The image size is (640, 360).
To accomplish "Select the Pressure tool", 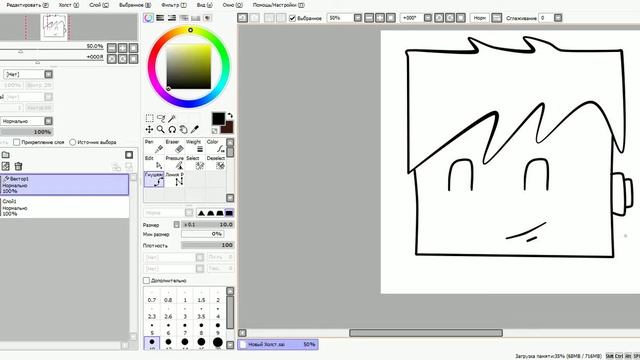I will pyautogui.click(x=175, y=163).
